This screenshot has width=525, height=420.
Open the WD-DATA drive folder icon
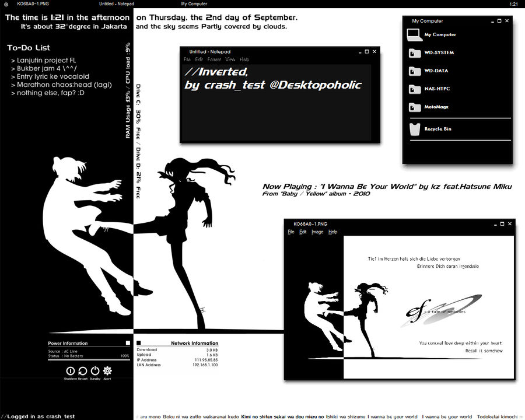coord(415,71)
